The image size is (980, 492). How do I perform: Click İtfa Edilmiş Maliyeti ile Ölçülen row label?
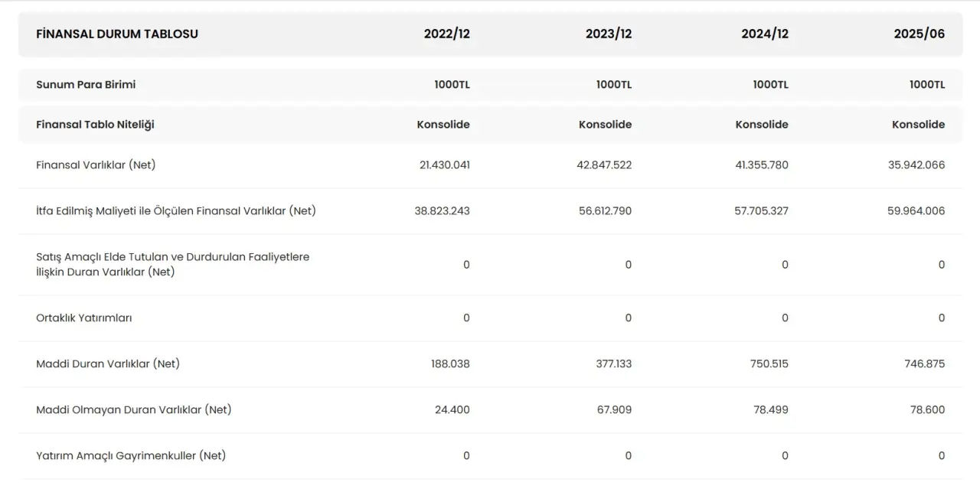(175, 210)
